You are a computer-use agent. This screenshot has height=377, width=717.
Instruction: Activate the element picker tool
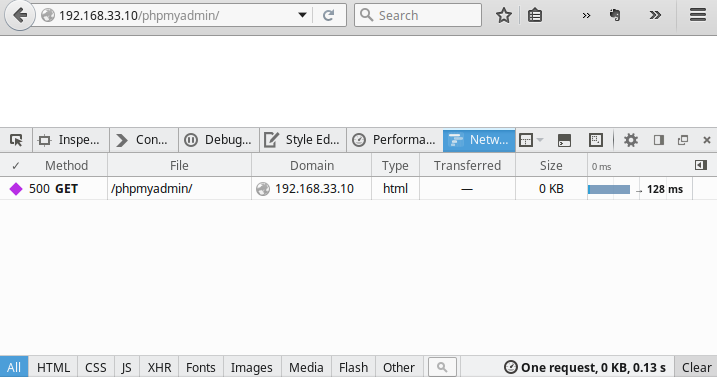[x=16, y=140]
